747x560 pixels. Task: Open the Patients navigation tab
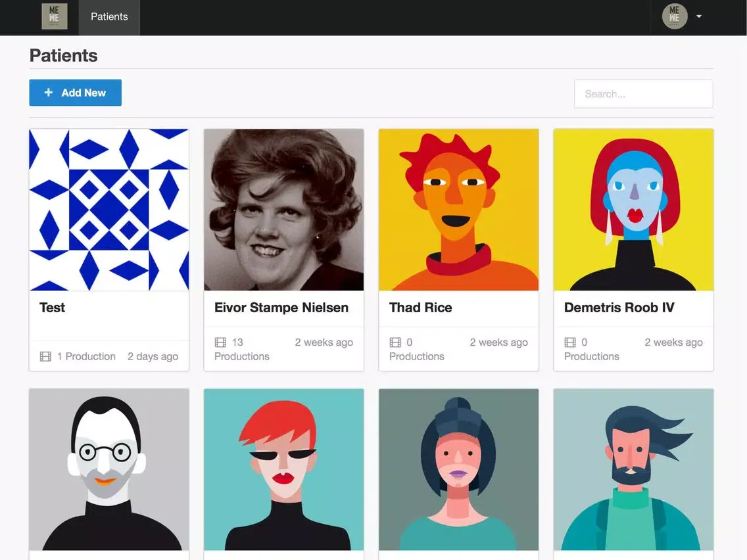(x=109, y=17)
